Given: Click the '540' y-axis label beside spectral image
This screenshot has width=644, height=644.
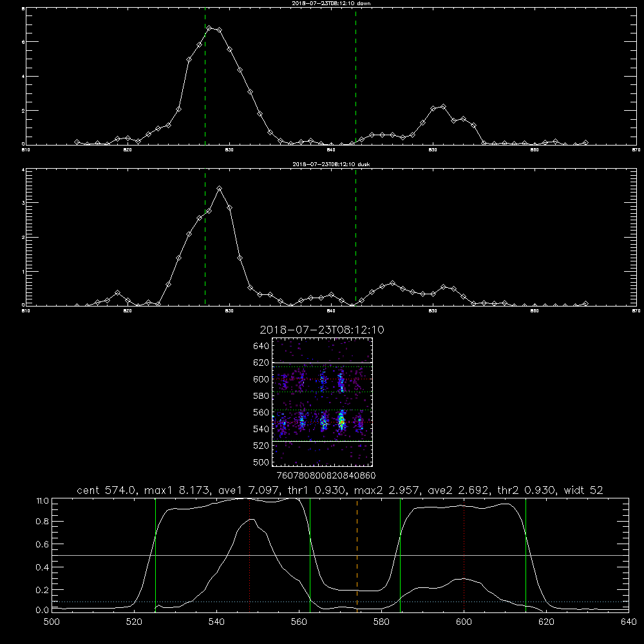Looking at the screenshot, I should pyautogui.click(x=261, y=429).
